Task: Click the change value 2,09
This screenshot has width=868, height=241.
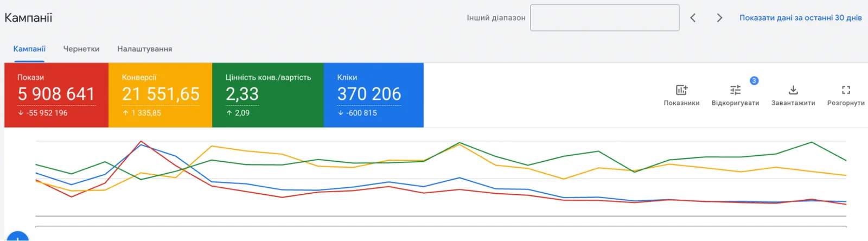Action: pos(242,113)
